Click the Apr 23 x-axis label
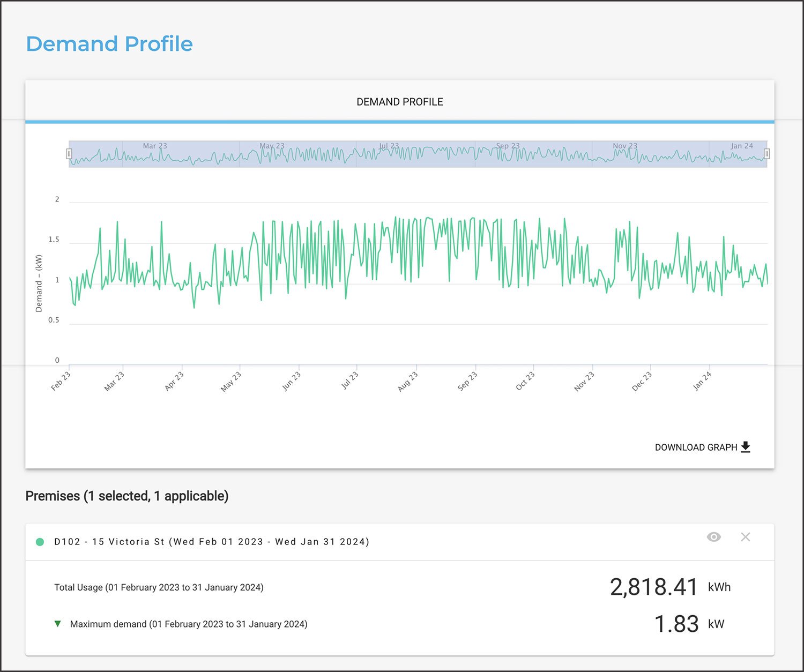 tap(174, 382)
